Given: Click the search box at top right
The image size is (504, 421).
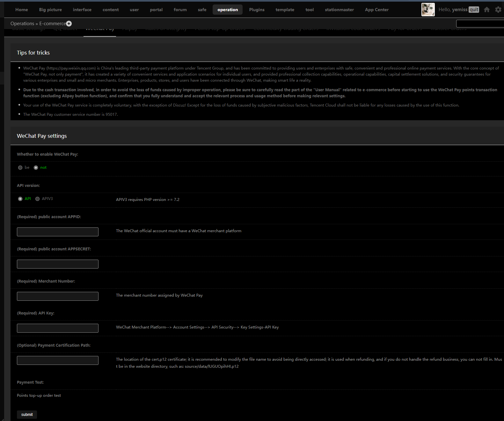Looking at the screenshot, I should click(x=480, y=24).
